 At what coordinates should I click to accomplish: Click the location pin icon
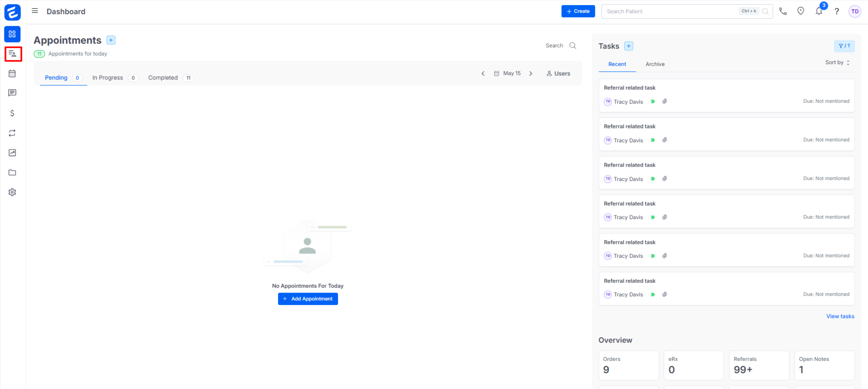[x=800, y=11]
